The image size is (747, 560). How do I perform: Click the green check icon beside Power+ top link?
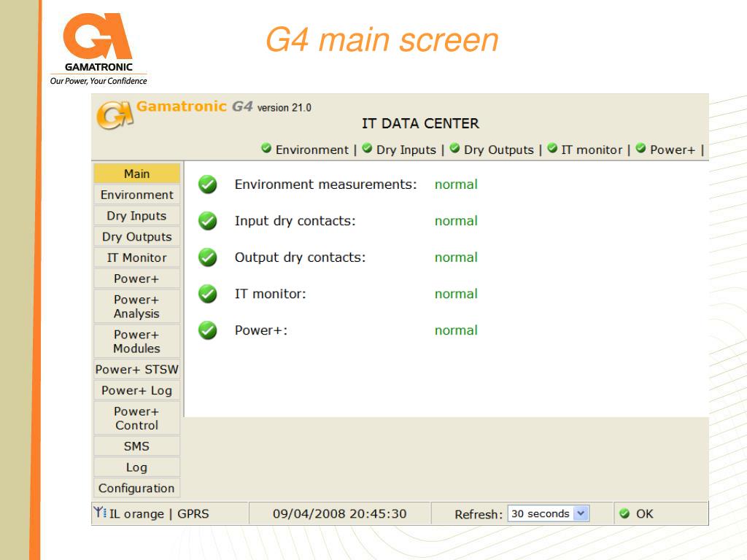coord(640,148)
